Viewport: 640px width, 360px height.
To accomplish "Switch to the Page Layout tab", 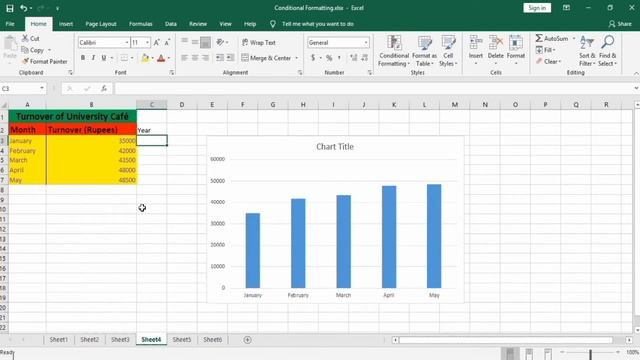I will [101, 24].
